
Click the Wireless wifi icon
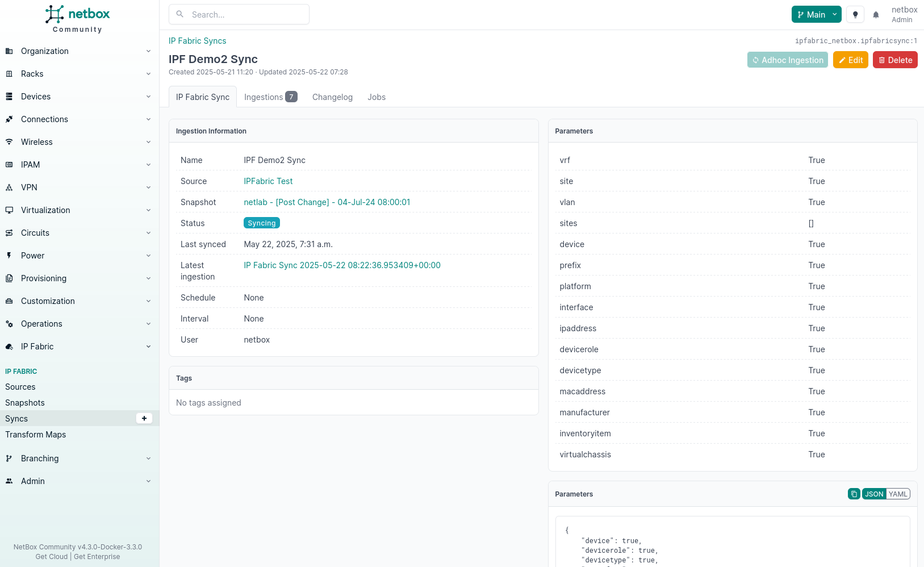click(9, 142)
